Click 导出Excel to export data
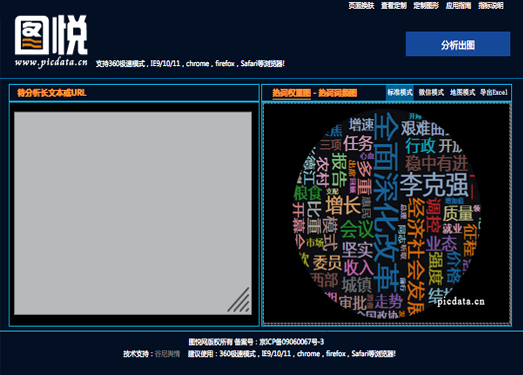 (x=494, y=92)
